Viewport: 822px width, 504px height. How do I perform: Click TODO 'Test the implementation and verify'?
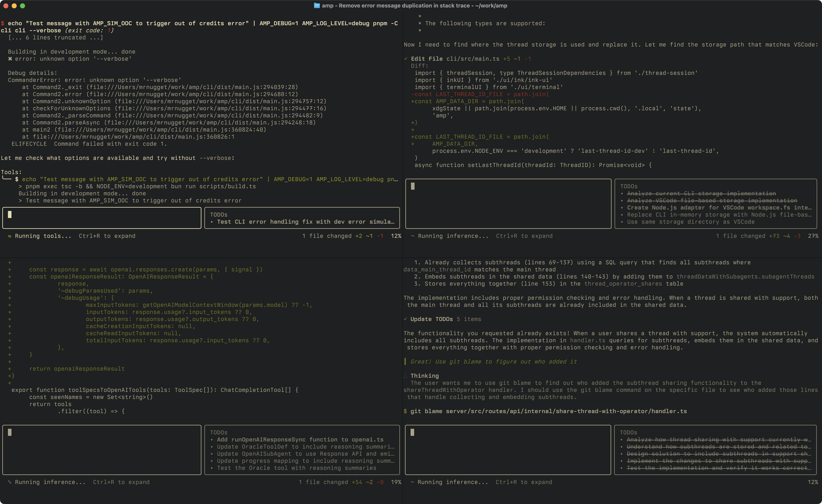pos(719,468)
